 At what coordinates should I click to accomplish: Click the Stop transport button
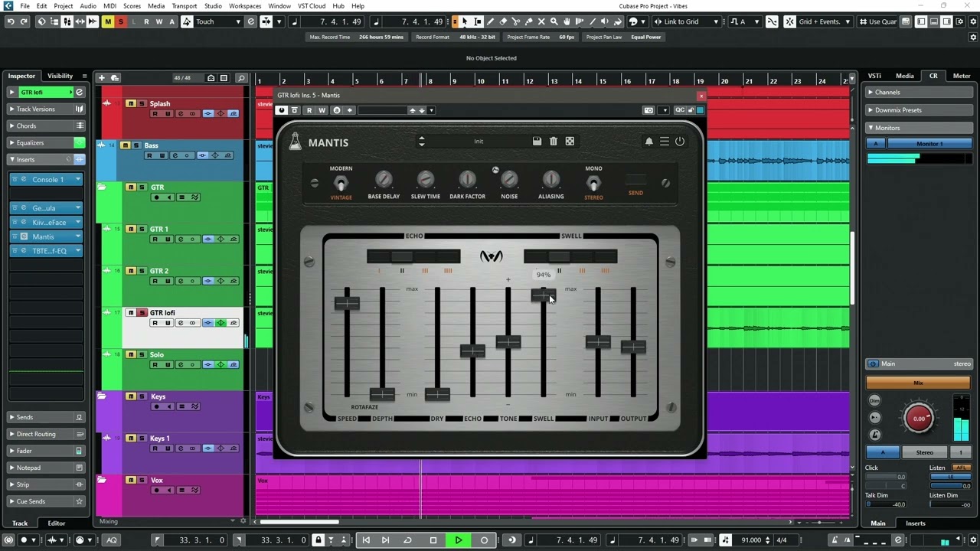(x=433, y=540)
